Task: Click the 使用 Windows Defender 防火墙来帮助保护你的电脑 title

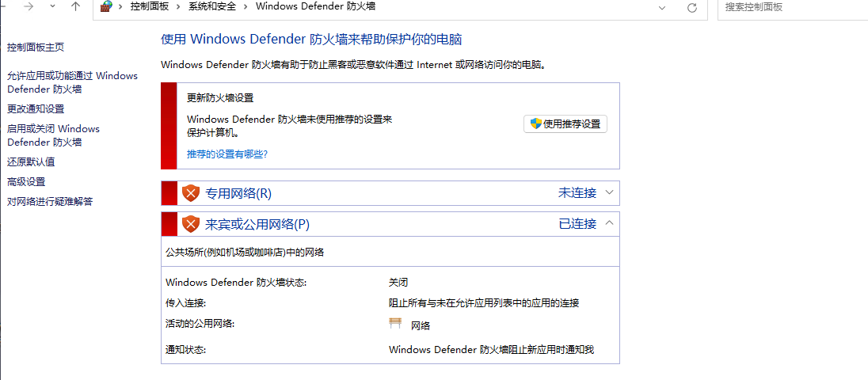Action: (311, 40)
